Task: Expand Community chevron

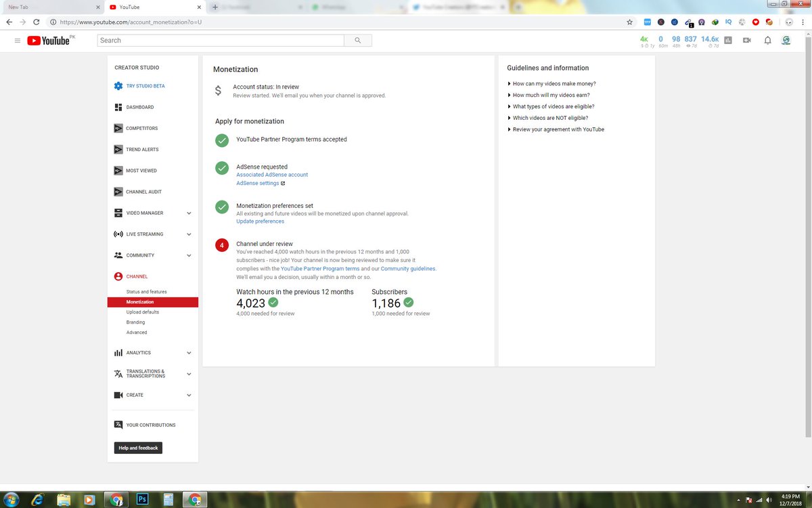Action: [x=189, y=255]
